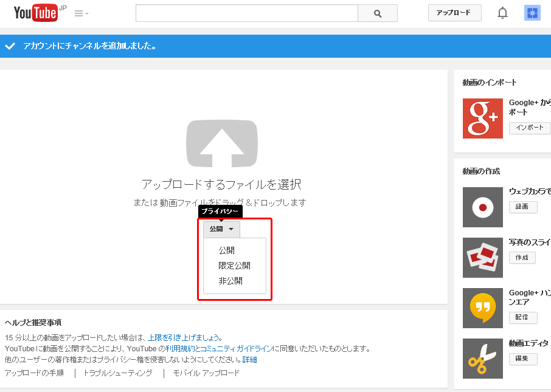Image resolution: width=551 pixels, height=392 pixels.
Task: Click the video editor scissors icon
Action: pyautogui.click(x=482, y=359)
